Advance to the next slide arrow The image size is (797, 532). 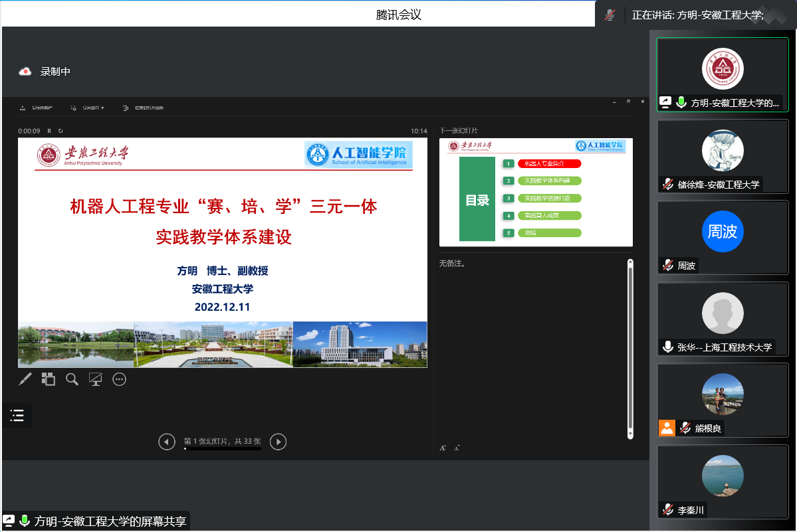pyautogui.click(x=278, y=442)
